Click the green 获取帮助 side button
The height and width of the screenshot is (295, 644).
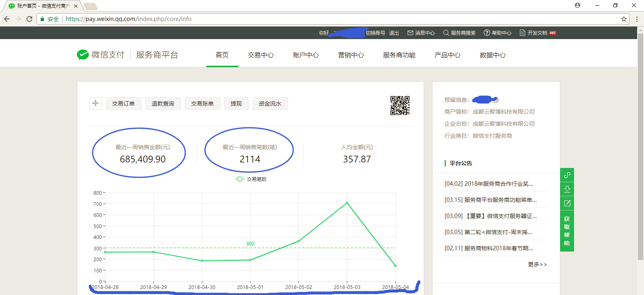[x=567, y=231]
